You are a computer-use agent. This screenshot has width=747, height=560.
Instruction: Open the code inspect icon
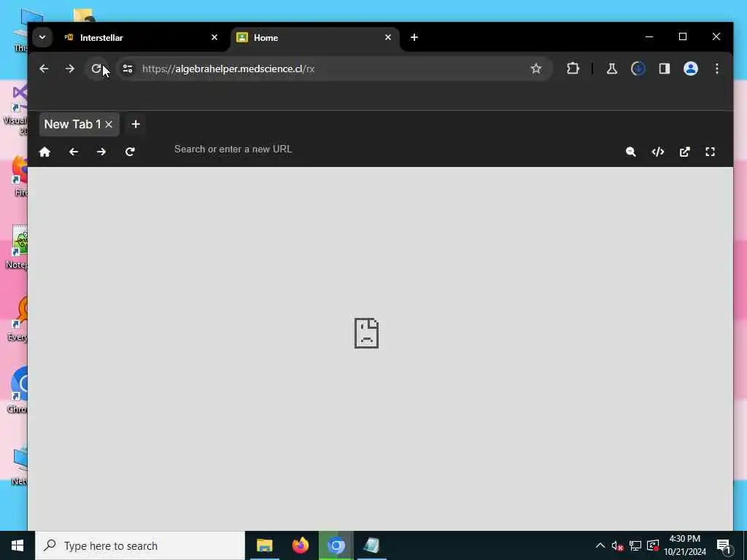tap(658, 152)
